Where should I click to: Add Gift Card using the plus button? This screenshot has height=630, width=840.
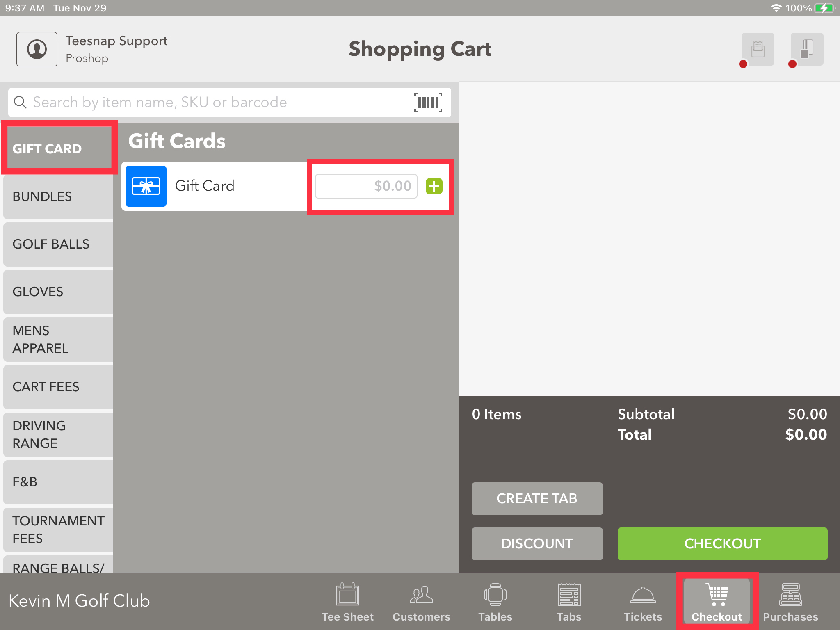coord(434,186)
